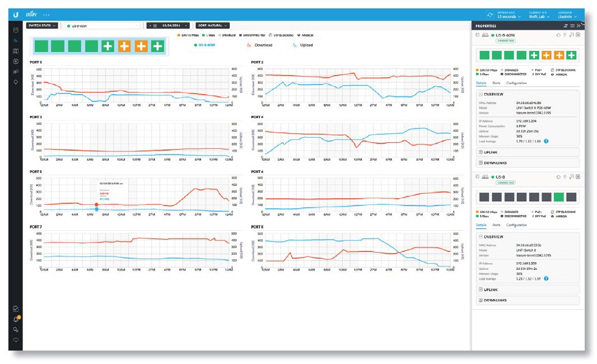The height and width of the screenshot is (364, 597).
Task: Expand Uplink section of US-8-60W
Action: point(480,152)
